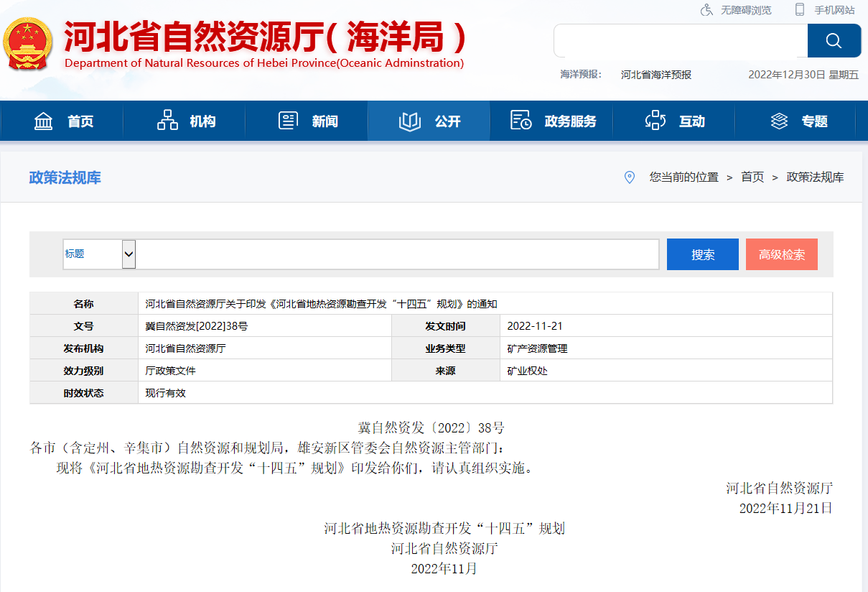Image resolution: width=868 pixels, height=592 pixels.
Task: Select the home icon in the navigation bar
Action: (43, 121)
